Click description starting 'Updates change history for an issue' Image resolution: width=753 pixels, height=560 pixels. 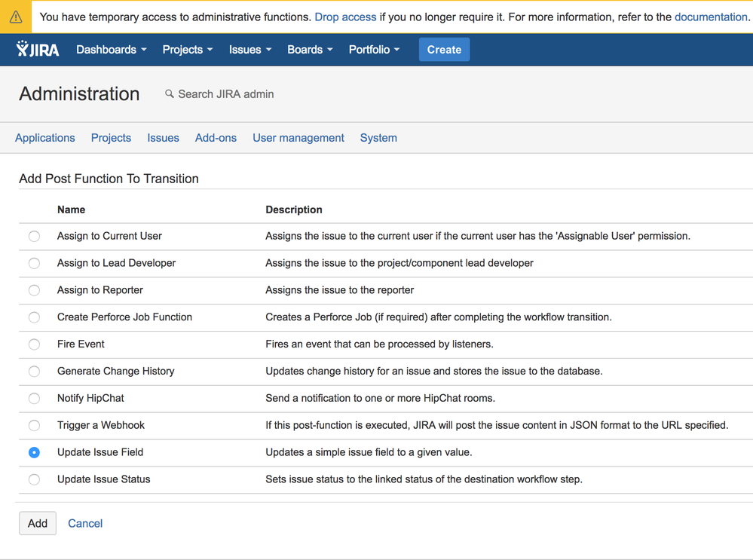pyautogui.click(x=434, y=372)
